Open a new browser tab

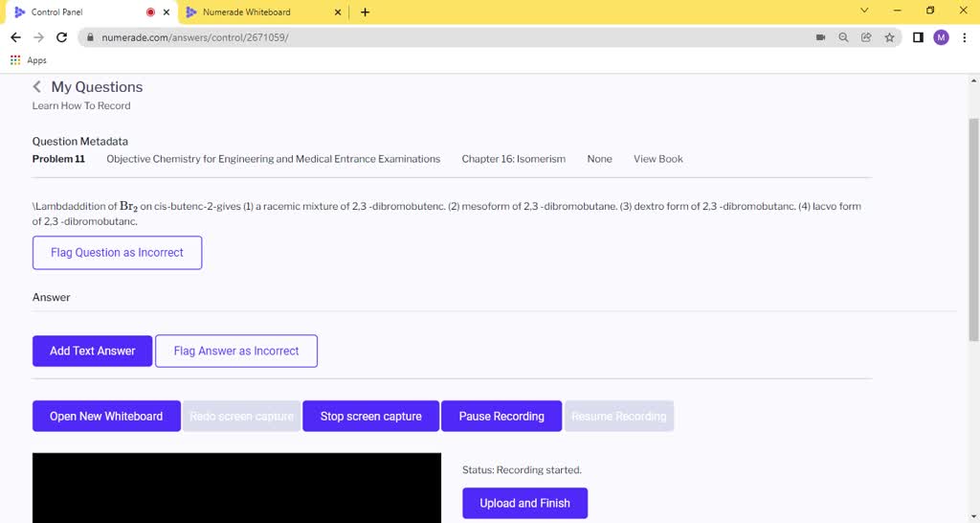pyautogui.click(x=365, y=11)
